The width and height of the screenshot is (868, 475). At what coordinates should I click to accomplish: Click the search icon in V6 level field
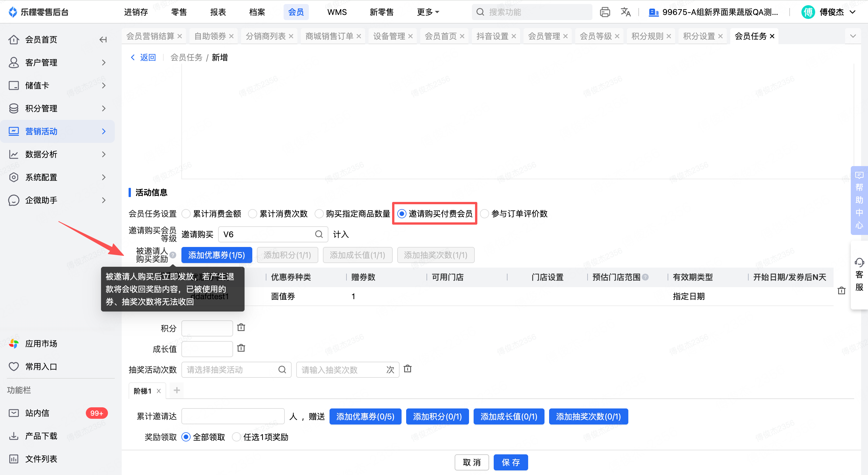tap(319, 234)
